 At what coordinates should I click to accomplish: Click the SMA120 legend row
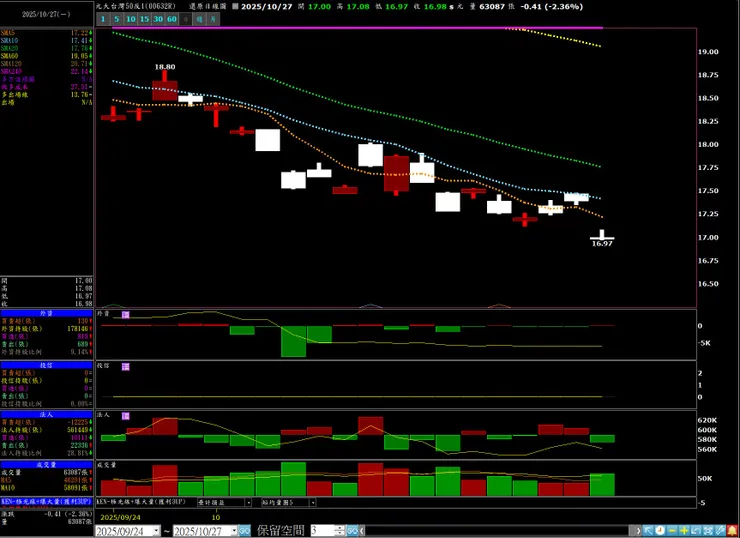pos(46,64)
